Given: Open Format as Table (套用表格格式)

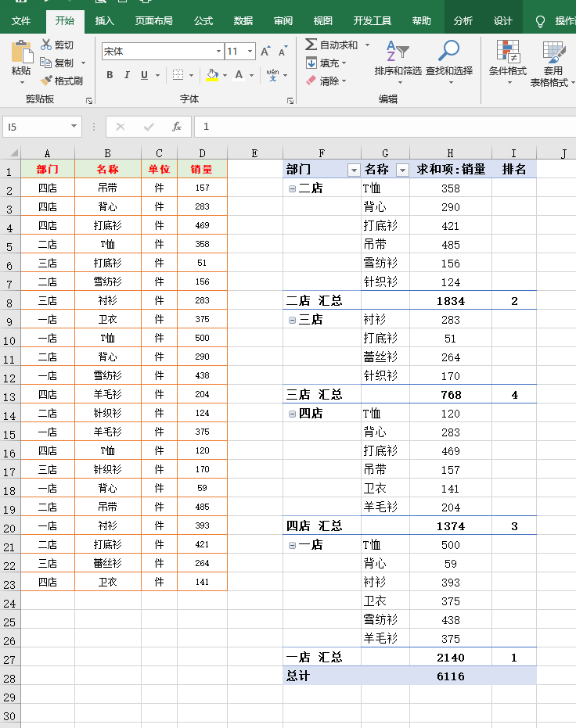Looking at the screenshot, I should (553, 63).
